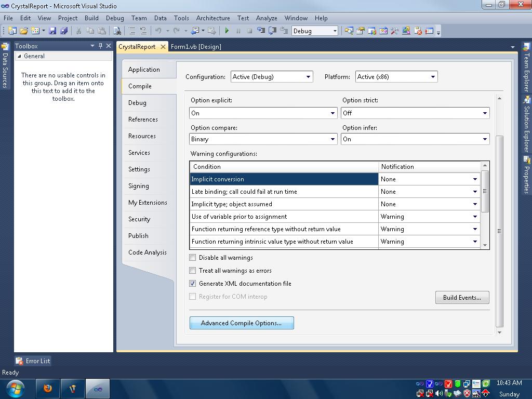The height and width of the screenshot is (399, 532).
Task: Click the Cut icon on the toolbar
Action: click(x=79, y=30)
